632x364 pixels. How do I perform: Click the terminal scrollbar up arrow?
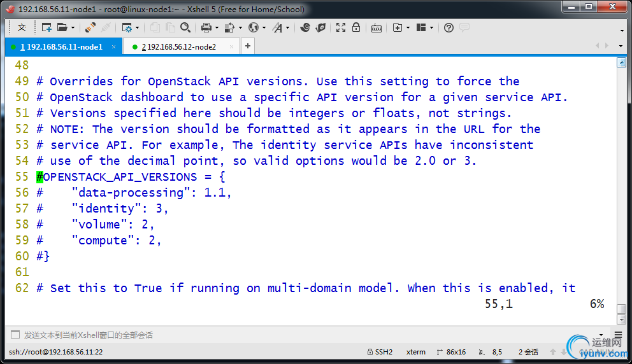(622, 62)
